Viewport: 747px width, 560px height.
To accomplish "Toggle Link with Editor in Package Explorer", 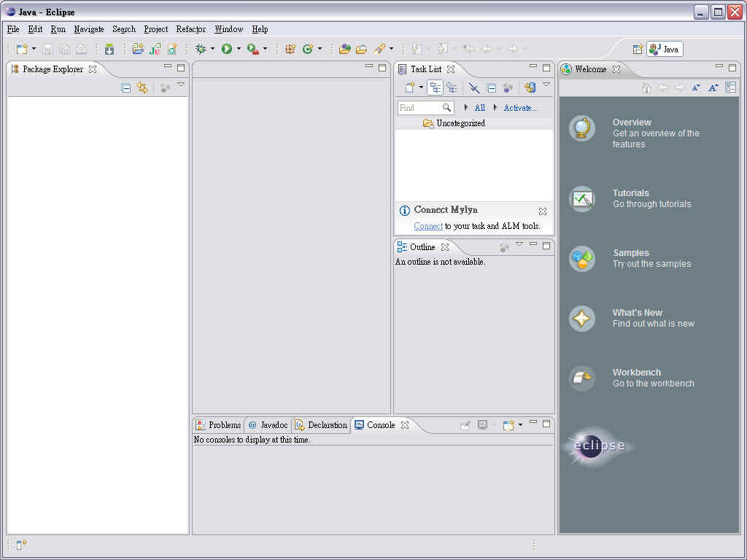I will [x=142, y=87].
